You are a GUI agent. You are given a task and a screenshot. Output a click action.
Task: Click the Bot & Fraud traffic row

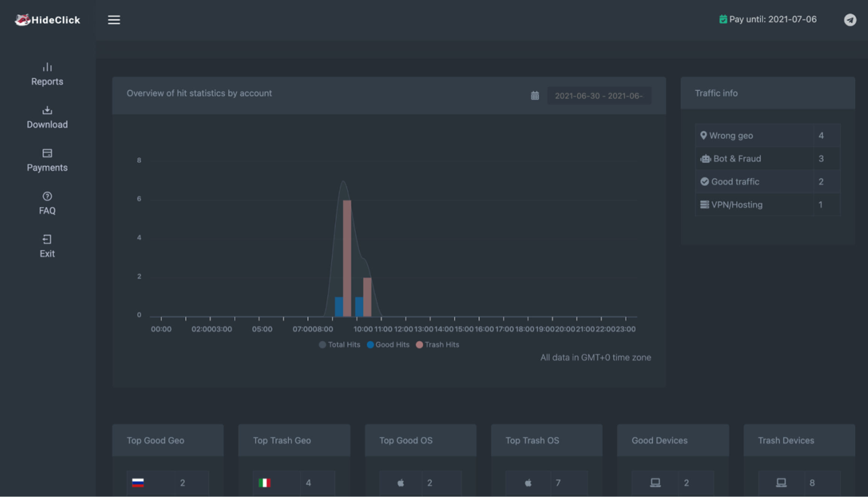(x=768, y=158)
